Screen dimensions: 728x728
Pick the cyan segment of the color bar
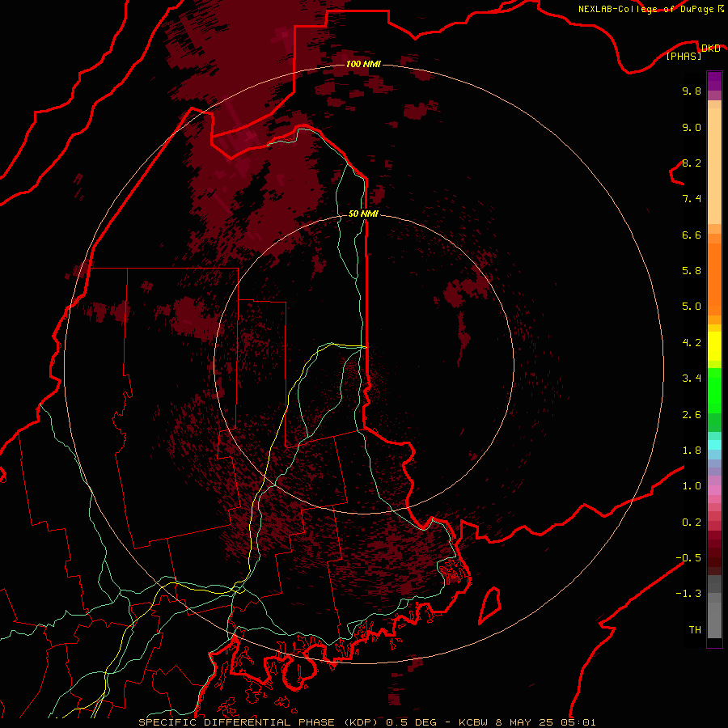click(x=714, y=445)
